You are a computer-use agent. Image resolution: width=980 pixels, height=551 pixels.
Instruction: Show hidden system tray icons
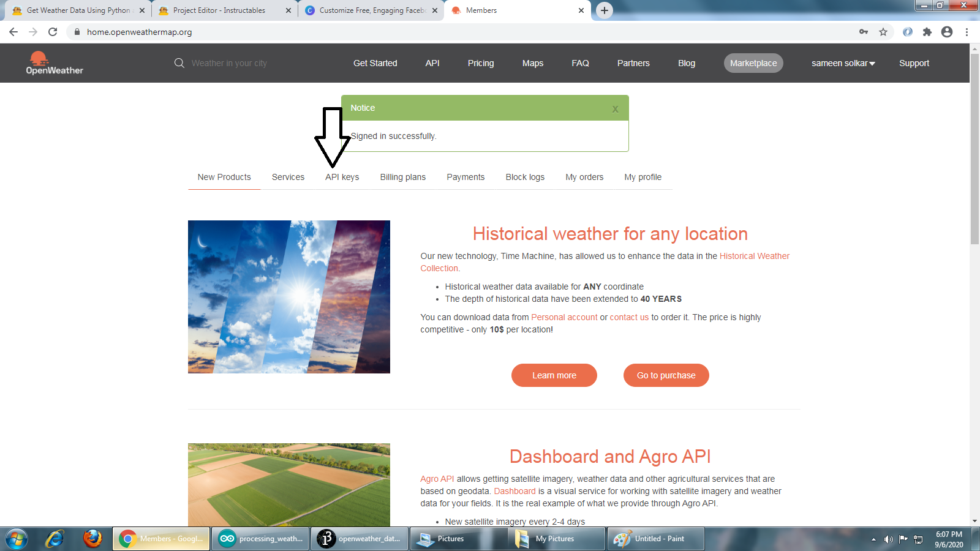coord(874,539)
